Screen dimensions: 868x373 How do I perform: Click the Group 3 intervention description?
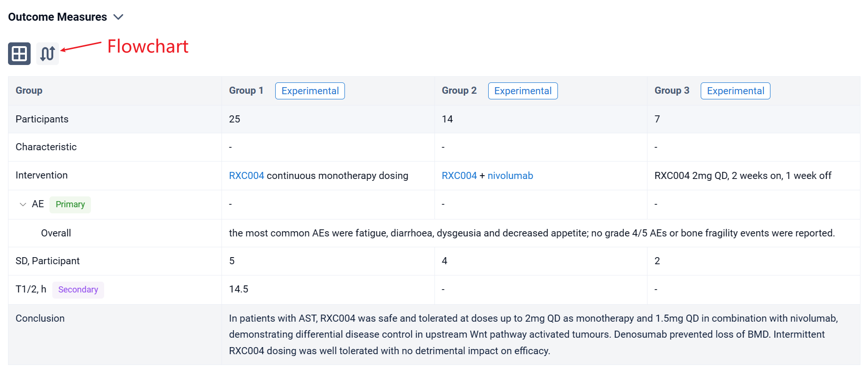tap(743, 176)
